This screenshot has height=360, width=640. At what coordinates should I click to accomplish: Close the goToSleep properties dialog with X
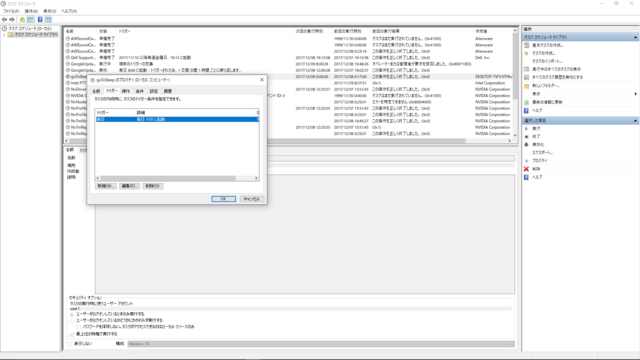262,80
